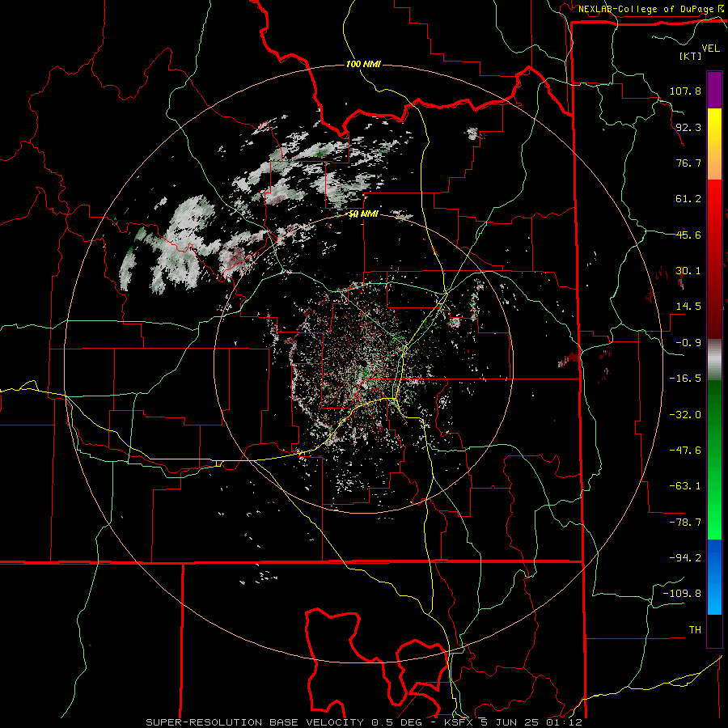Select the -47.6 scale value

point(685,451)
